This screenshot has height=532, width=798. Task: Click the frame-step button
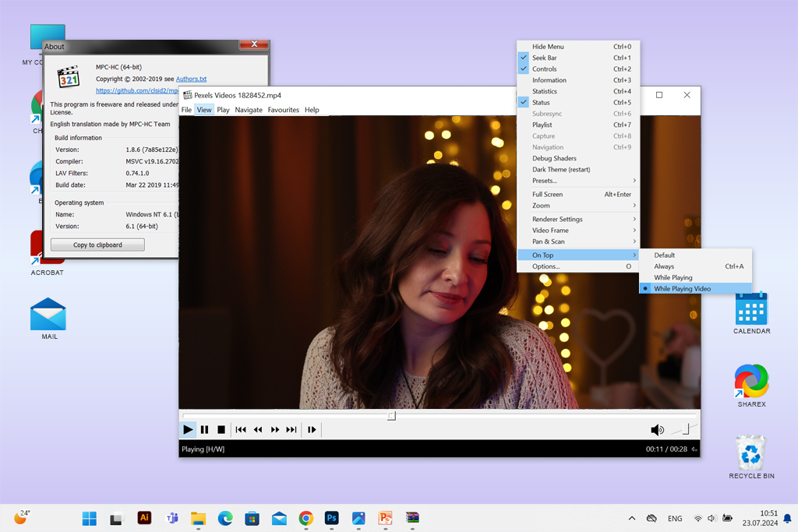point(312,430)
